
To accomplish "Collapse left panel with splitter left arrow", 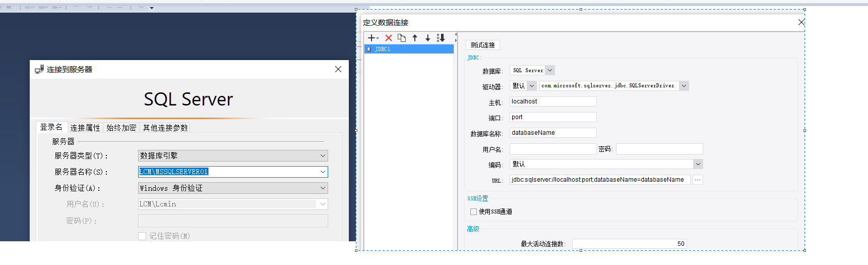I will 456,34.
